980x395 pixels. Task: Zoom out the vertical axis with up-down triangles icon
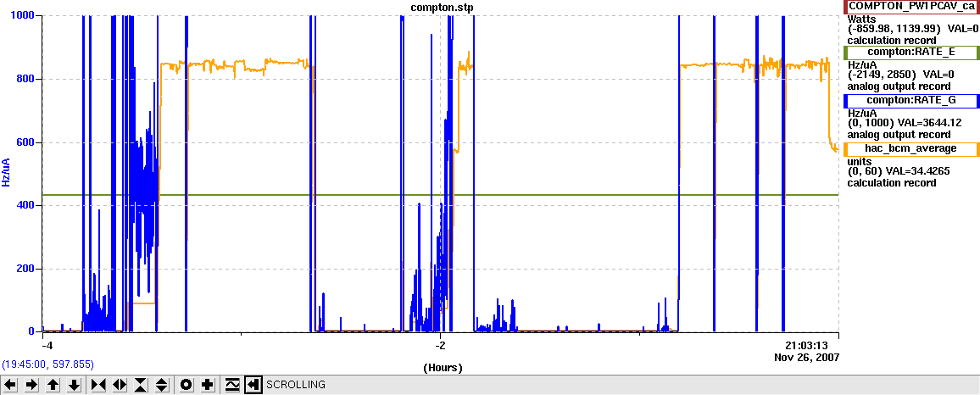162,384
